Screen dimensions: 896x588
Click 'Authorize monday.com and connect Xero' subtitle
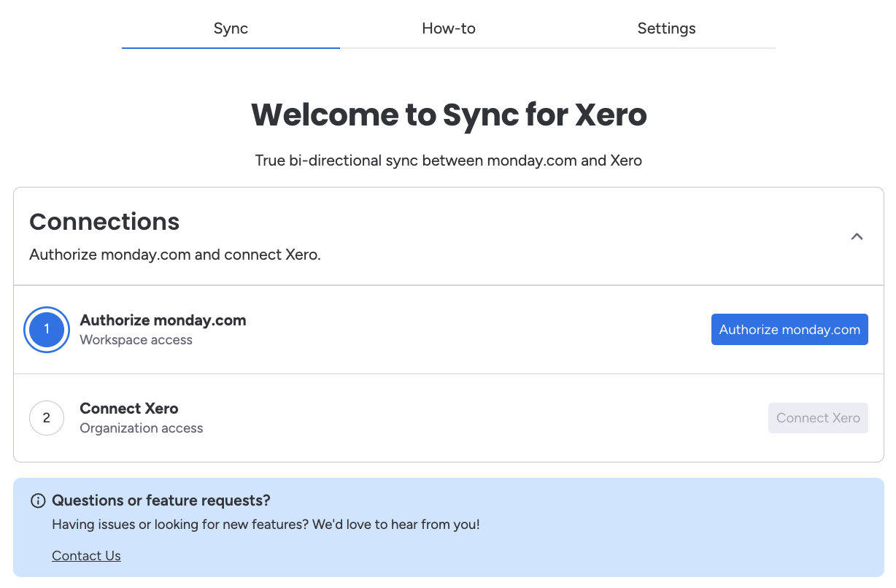[x=174, y=255]
